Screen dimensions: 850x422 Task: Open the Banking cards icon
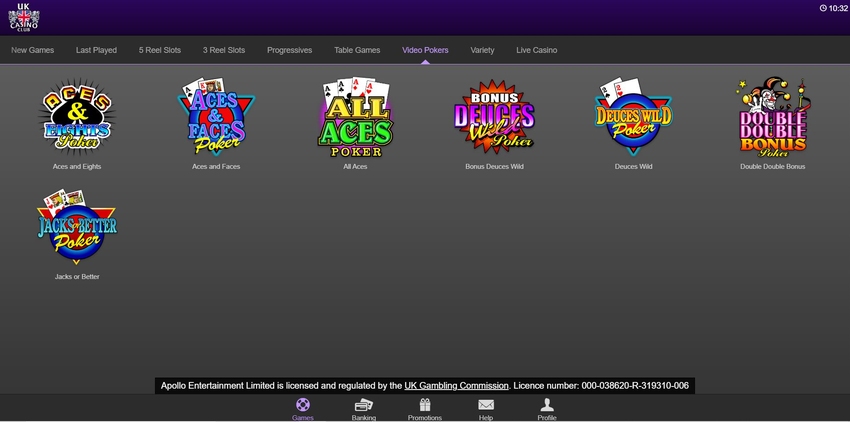pos(363,405)
